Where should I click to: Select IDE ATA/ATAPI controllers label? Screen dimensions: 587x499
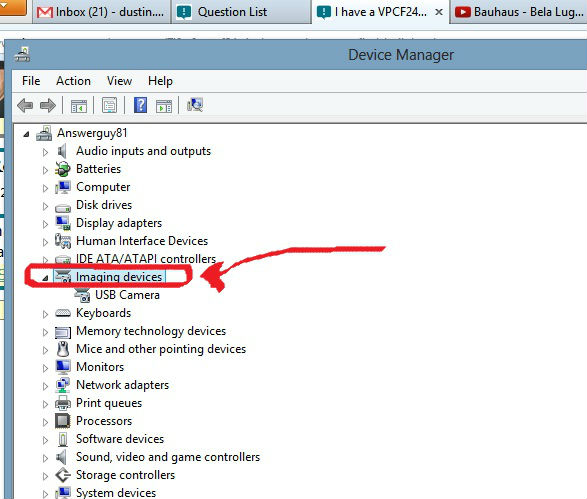tap(146, 259)
